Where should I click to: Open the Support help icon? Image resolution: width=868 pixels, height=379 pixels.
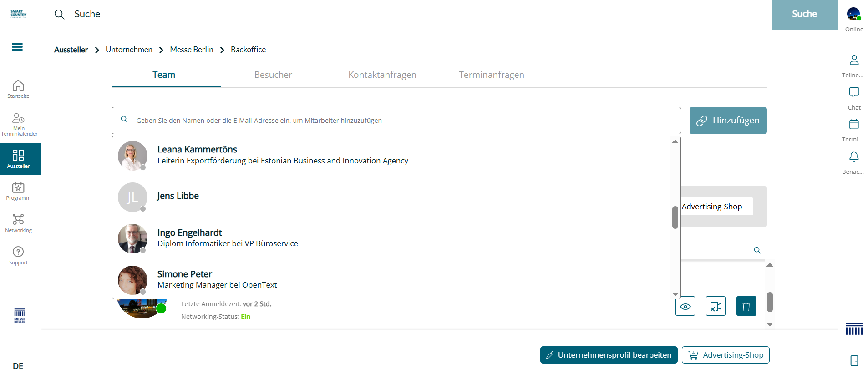tap(18, 256)
